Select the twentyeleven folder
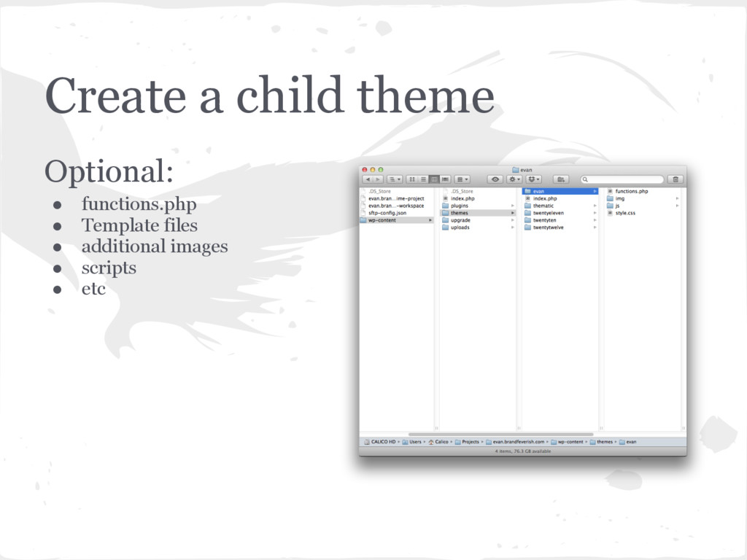Screen dimensions: 747x560 pyautogui.click(x=560, y=213)
